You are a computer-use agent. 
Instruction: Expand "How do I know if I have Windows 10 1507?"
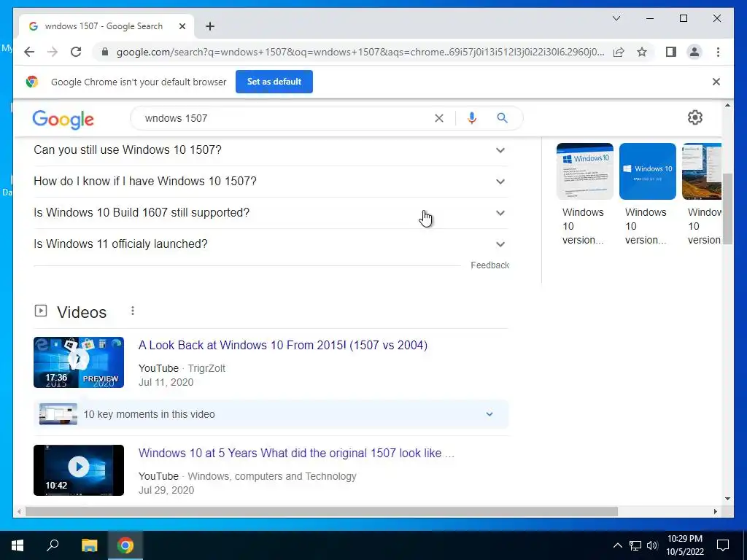pyautogui.click(x=271, y=182)
